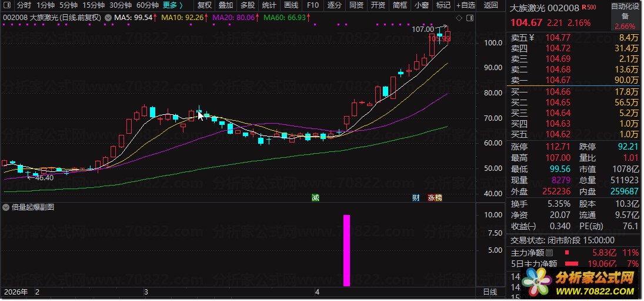
Task: Click the 返回 back button
Action: tap(491, 5)
